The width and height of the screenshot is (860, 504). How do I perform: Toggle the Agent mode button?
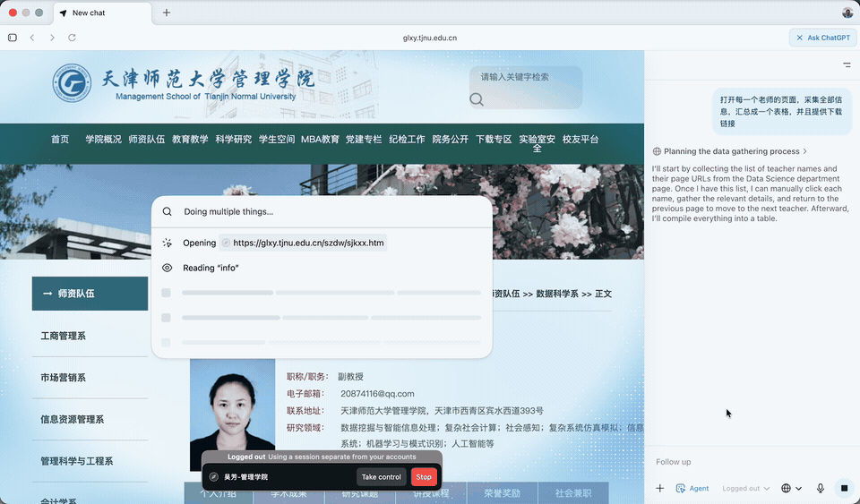tap(692, 488)
